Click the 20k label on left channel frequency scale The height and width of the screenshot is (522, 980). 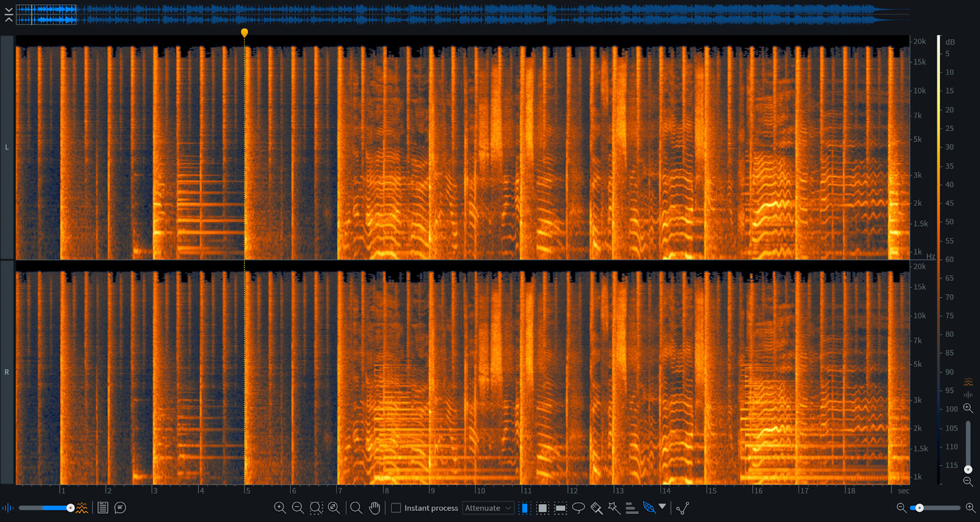coord(919,42)
